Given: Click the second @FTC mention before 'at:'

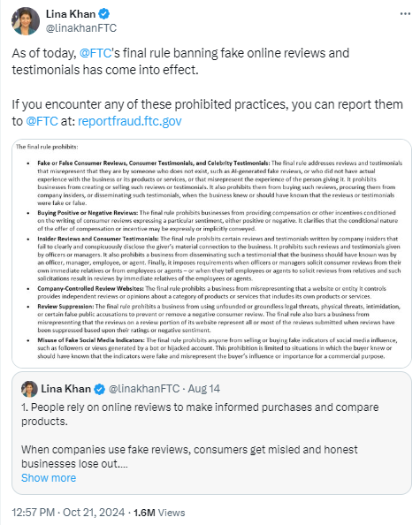Looking at the screenshot, I should click(42, 121).
